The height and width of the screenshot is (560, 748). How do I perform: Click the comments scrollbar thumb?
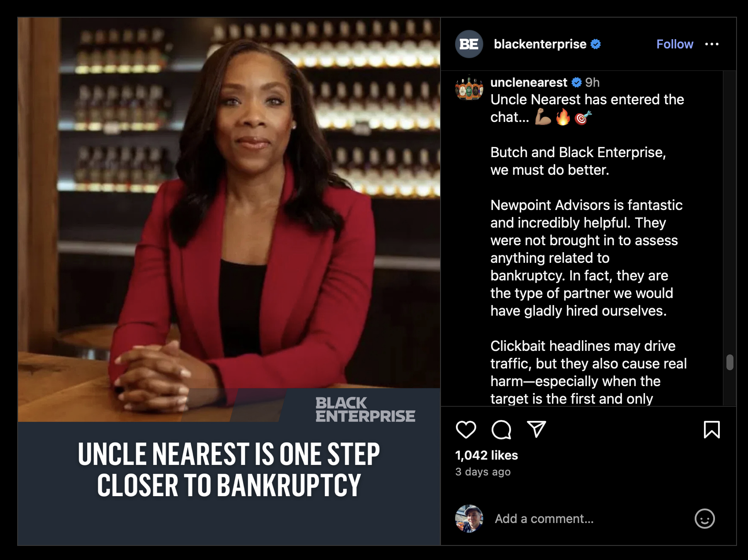pos(730,362)
